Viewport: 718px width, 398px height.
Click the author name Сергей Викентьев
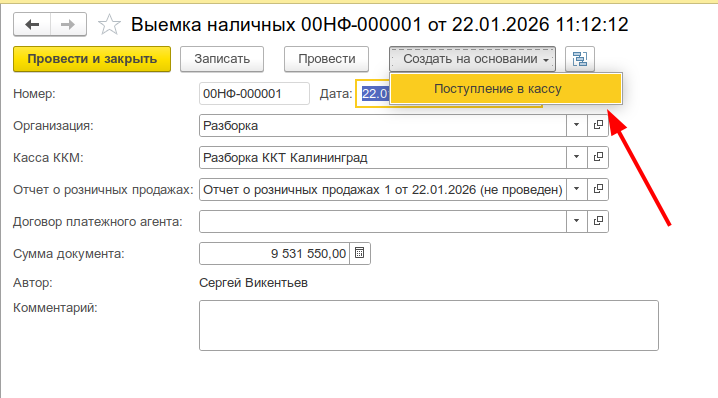pyautogui.click(x=253, y=283)
